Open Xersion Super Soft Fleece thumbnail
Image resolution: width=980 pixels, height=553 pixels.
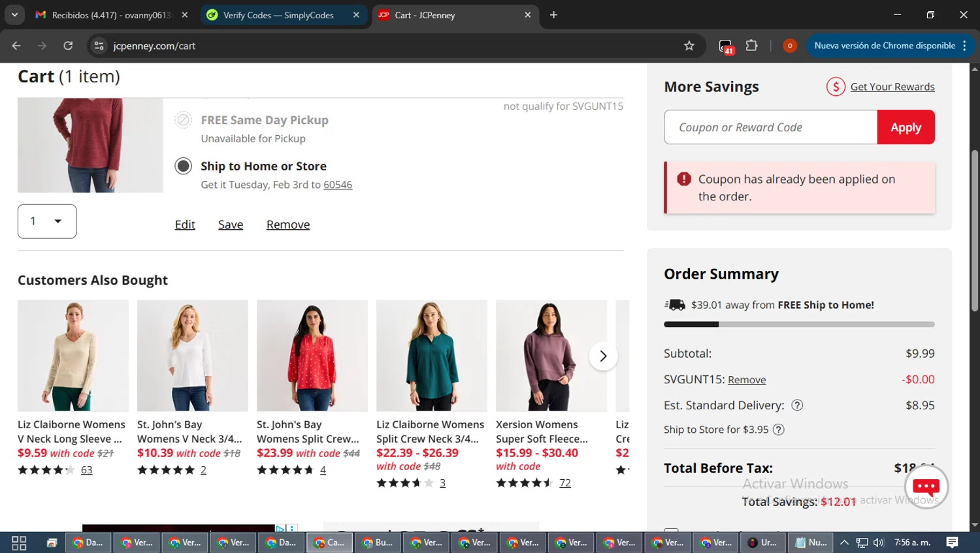tap(551, 356)
